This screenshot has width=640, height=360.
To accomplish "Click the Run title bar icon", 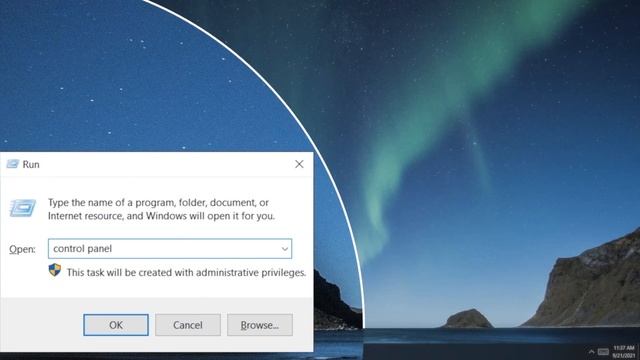I will point(13,164).
